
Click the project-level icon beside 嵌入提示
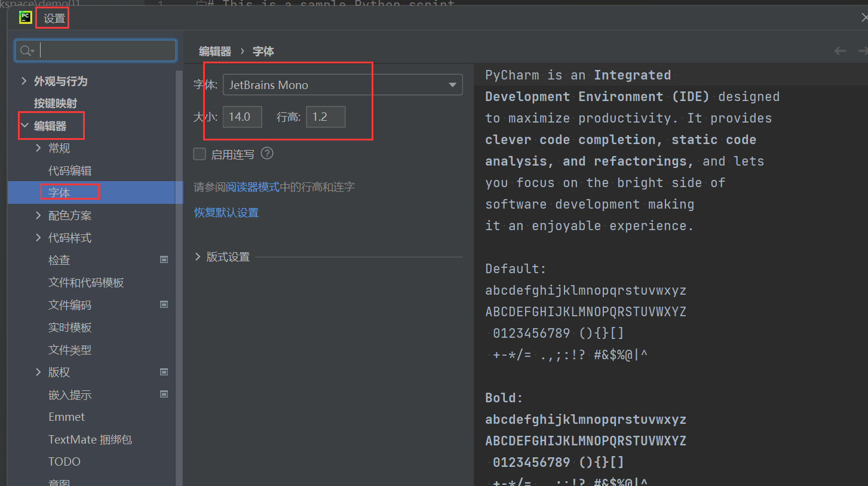click(164, 394)
